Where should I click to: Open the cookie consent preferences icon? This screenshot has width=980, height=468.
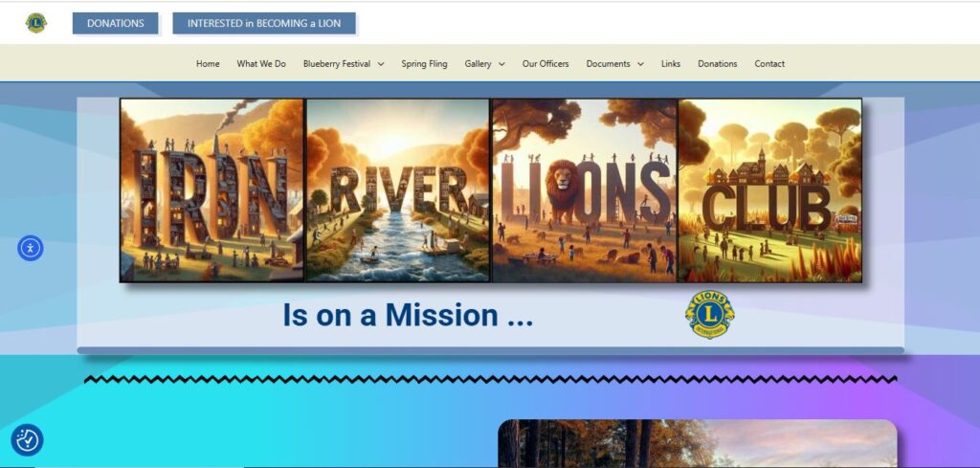coord(28,440)
